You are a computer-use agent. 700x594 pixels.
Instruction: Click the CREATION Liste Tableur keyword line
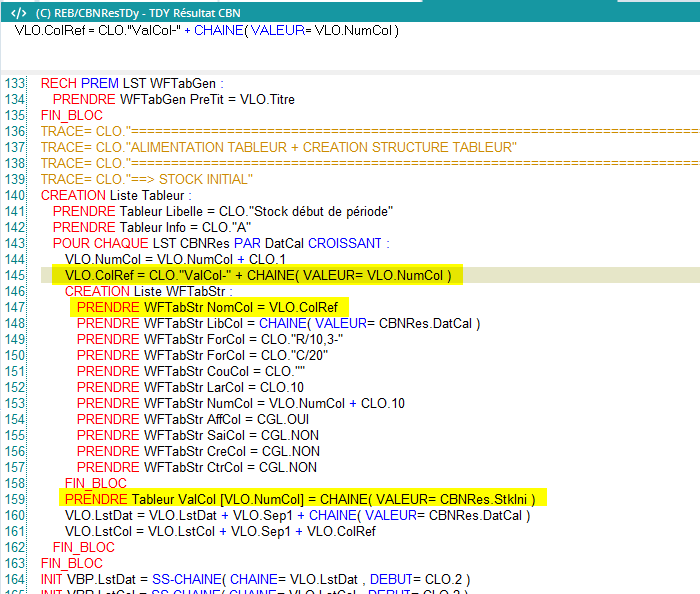113,196
